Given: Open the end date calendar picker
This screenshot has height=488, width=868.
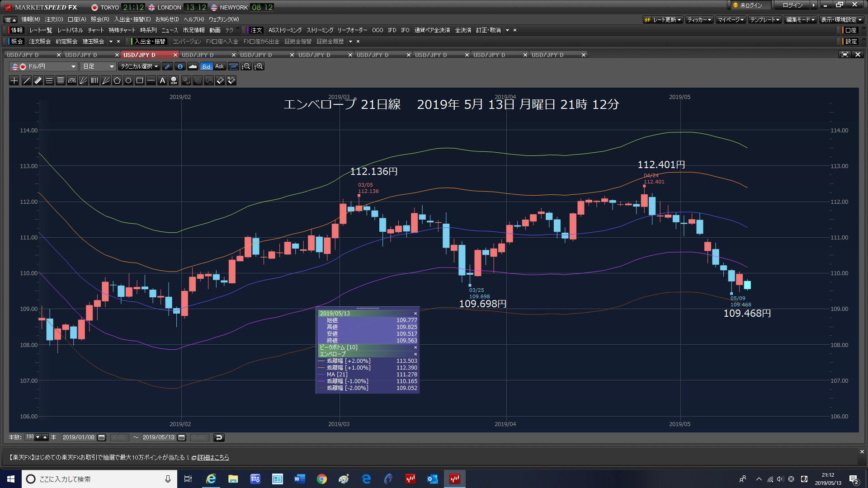Looking at the screenshot, I should pos(182,437).
